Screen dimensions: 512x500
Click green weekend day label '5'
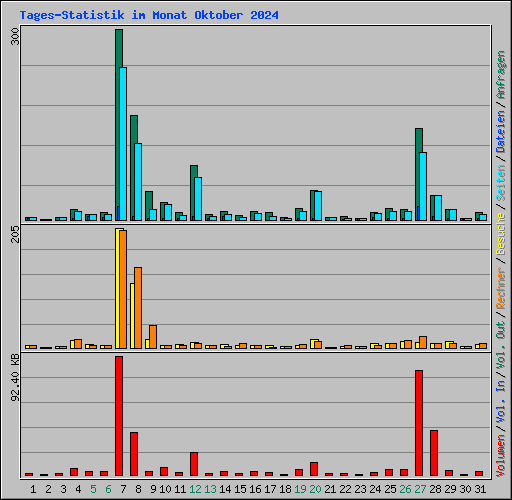[x=93, y=489]
